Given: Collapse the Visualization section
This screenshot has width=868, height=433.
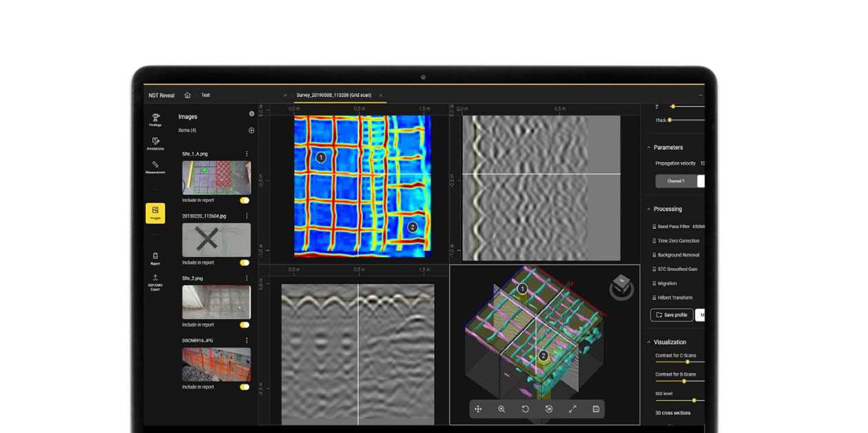Looking at the screenshot, I should [x=648, y=342].
